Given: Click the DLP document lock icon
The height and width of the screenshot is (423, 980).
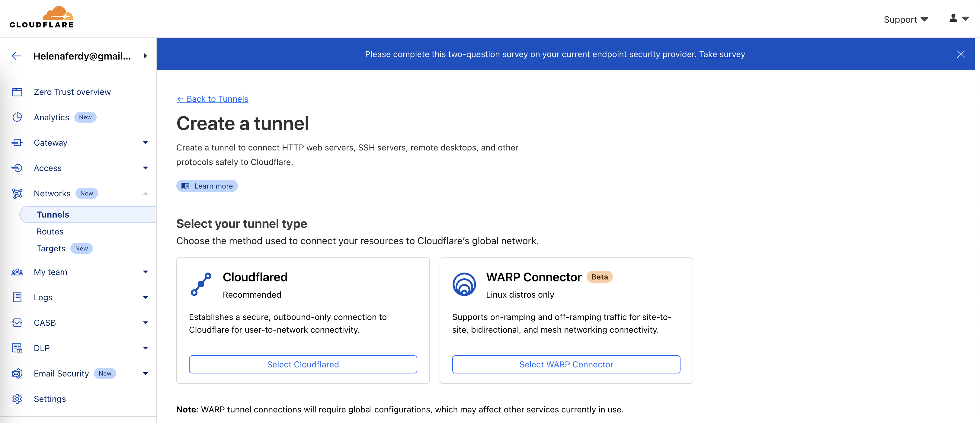Looking at the screenshot, I should click(x=17, y=348).
